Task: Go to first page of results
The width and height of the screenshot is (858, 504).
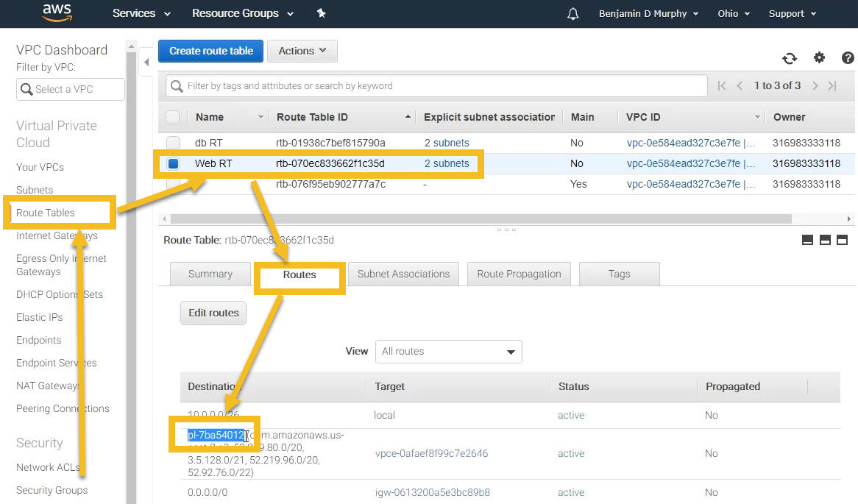Action: click(722, 86)
